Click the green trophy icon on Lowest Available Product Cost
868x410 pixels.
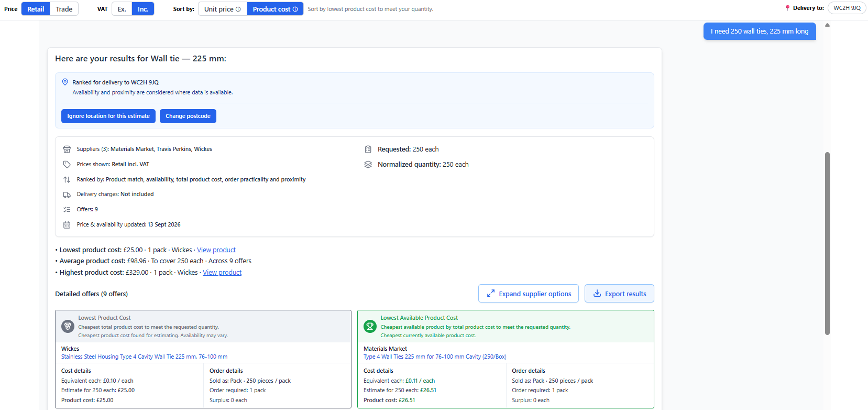tap(370, 326)
